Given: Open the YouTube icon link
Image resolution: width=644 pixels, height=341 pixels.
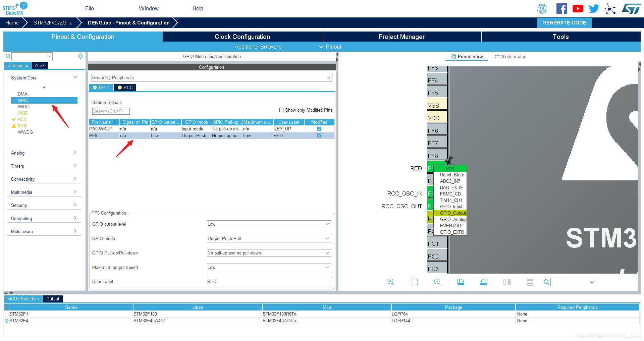Looking at the screenshot, I should (x=578, y=9).
